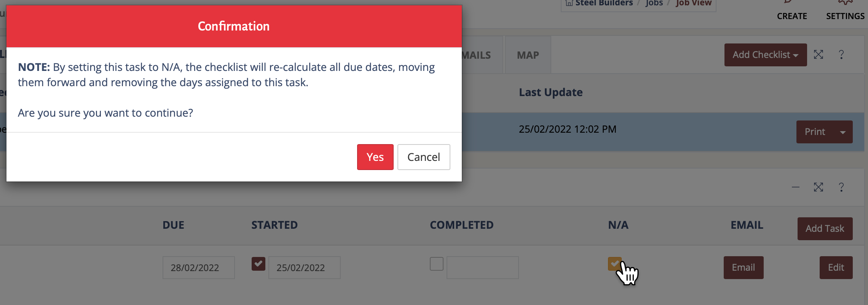Click the fullscreen icon next to Add Checklist
868x305 pixels.
[819, 55]
